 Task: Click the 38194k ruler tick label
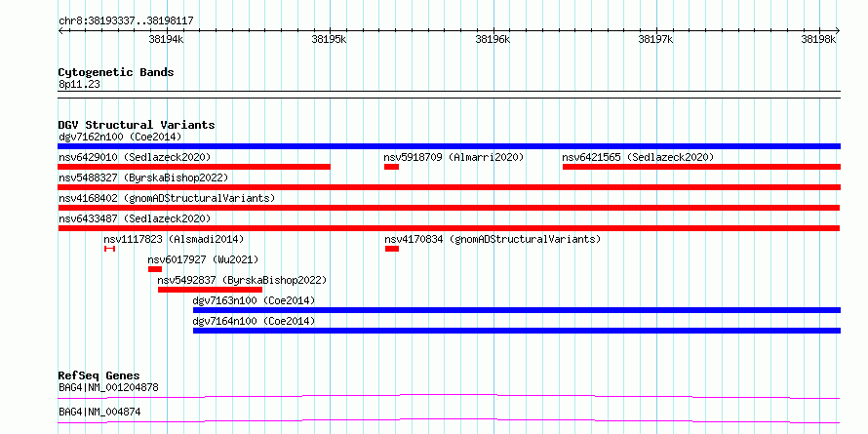coord(167,39)
